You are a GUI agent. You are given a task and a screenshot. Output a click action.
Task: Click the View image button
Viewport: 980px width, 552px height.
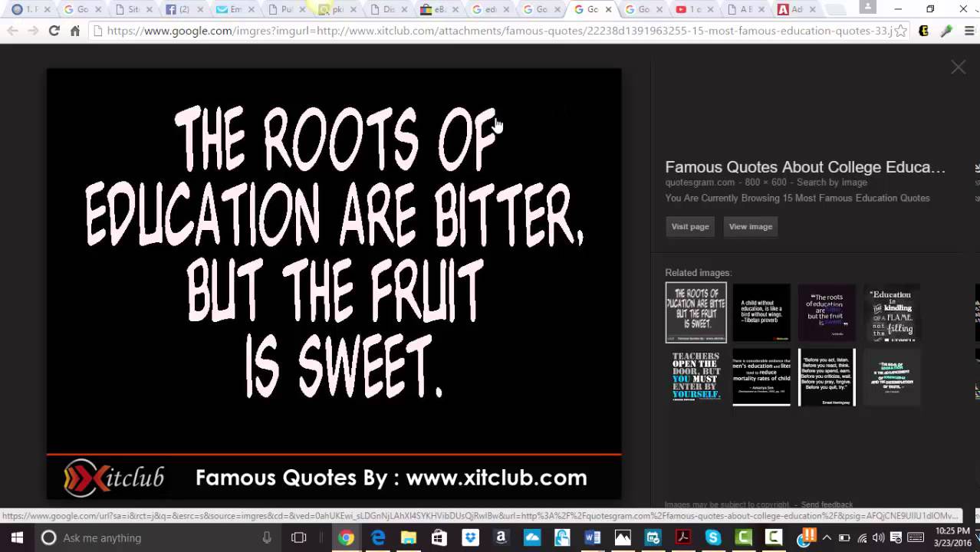coord(751,226)
